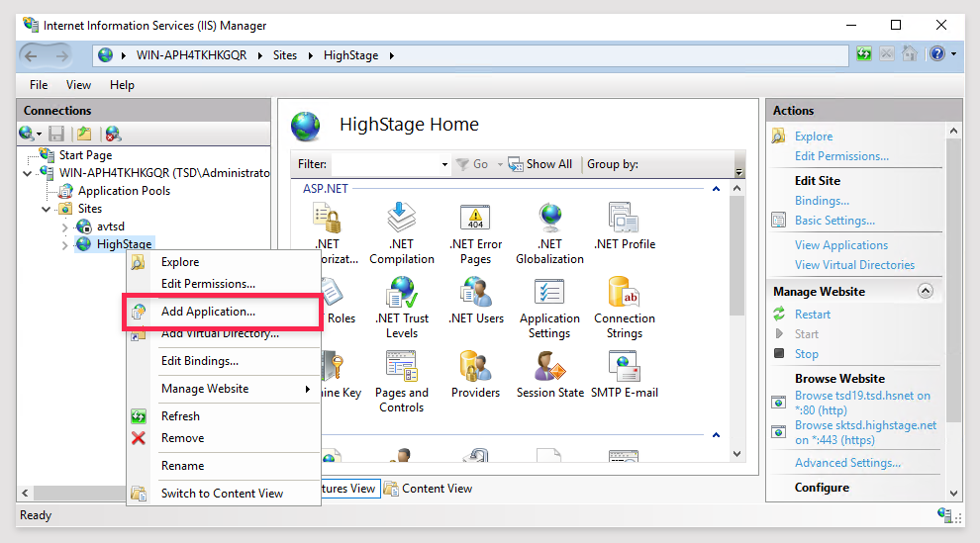
Task: Switch to the Content View tab
Action: click(428, 489)
